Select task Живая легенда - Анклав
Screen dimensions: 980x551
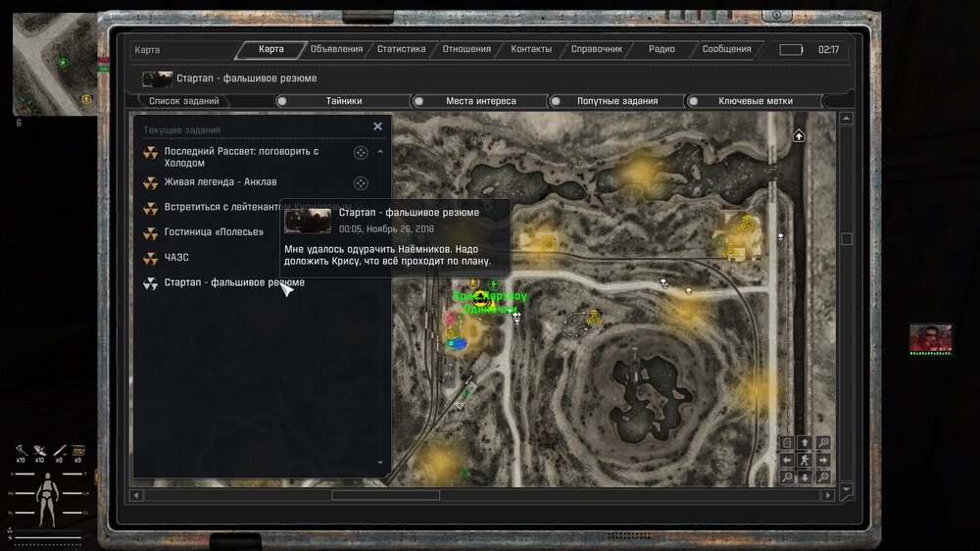point(220,182)
